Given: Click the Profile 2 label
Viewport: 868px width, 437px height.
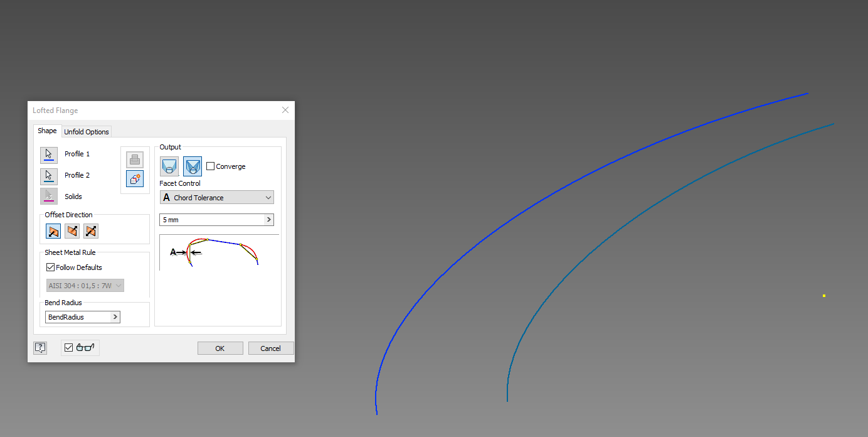Looking at the screenshot, I should pos(77,175).
